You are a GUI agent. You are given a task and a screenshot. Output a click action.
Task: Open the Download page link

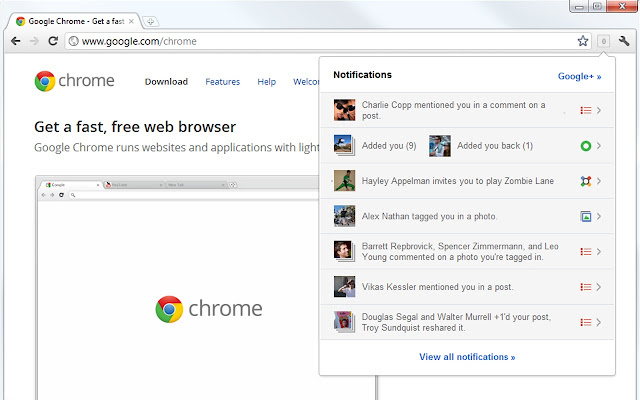click(x=166, y=82)
